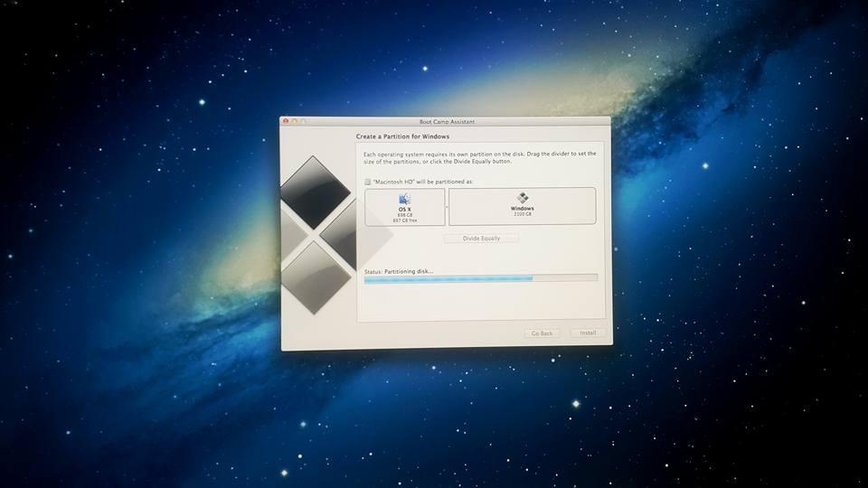Select the Windows partition box
This screenshot has height=488, width=868.
[523, 206]
